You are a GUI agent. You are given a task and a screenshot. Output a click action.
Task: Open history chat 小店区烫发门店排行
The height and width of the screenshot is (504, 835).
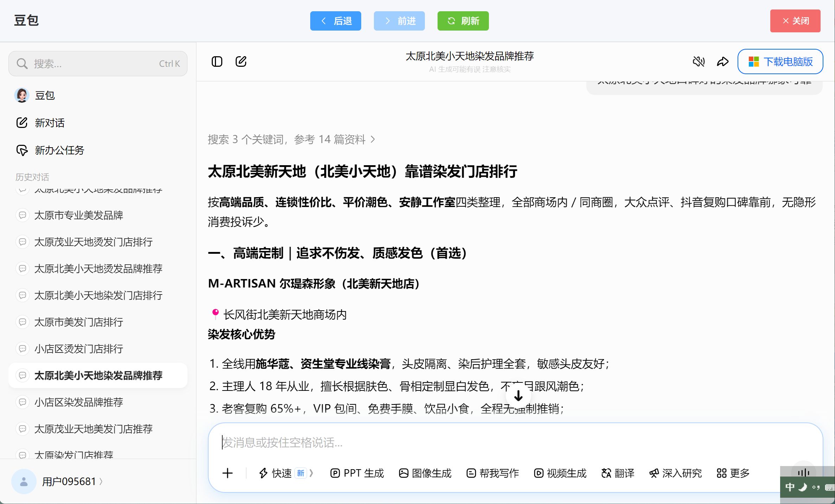[x=98, y=349]
